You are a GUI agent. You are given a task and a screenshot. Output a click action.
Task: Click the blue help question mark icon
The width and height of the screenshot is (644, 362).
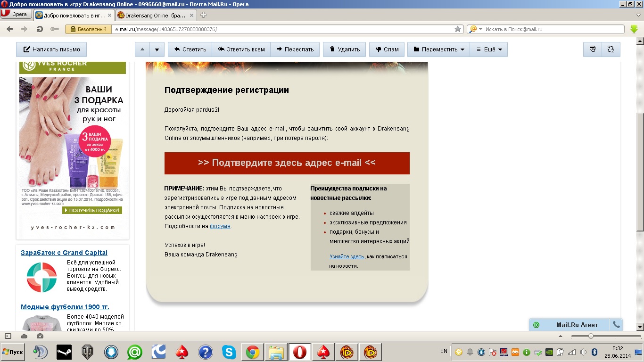pyautogui.click(x=206, y=352)
